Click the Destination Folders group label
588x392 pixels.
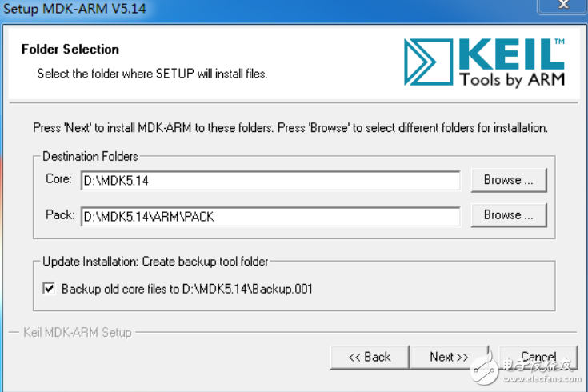tap(90, 156)
